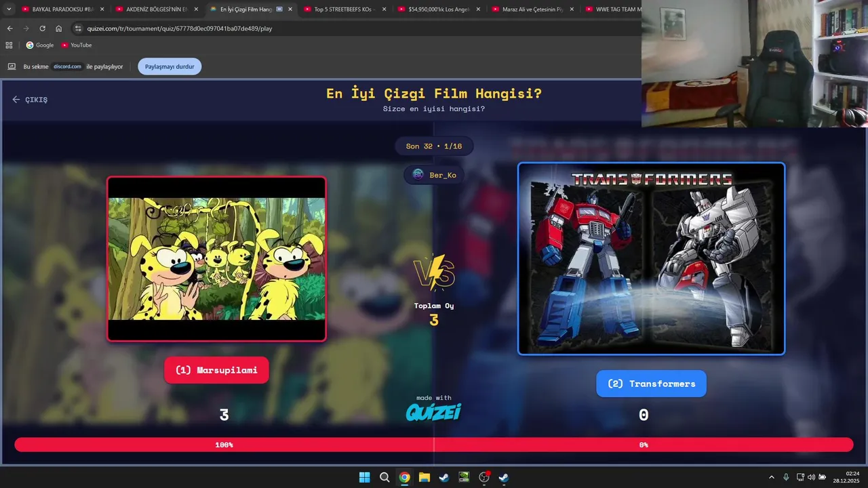Switch to AKDENİZ BÖLGESİ'NİN tab
This screenshot has width=868, height=488.
pyautogui.click(x=155, y=9)
